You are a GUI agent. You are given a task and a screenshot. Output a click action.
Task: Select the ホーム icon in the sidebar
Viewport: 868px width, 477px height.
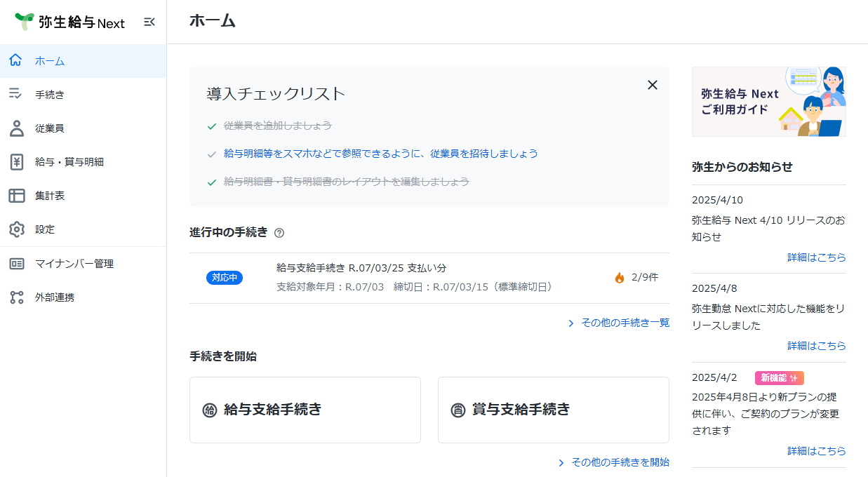15,60
